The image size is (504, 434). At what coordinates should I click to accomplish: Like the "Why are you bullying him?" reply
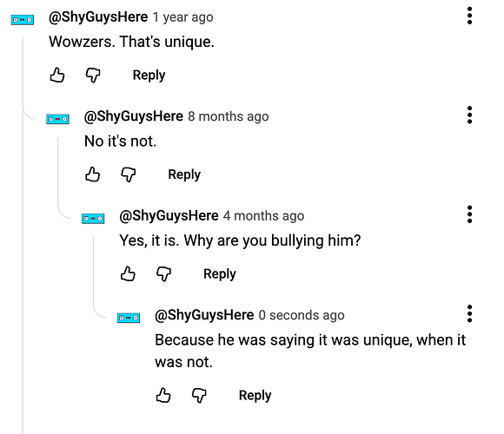tap(128, 274)
